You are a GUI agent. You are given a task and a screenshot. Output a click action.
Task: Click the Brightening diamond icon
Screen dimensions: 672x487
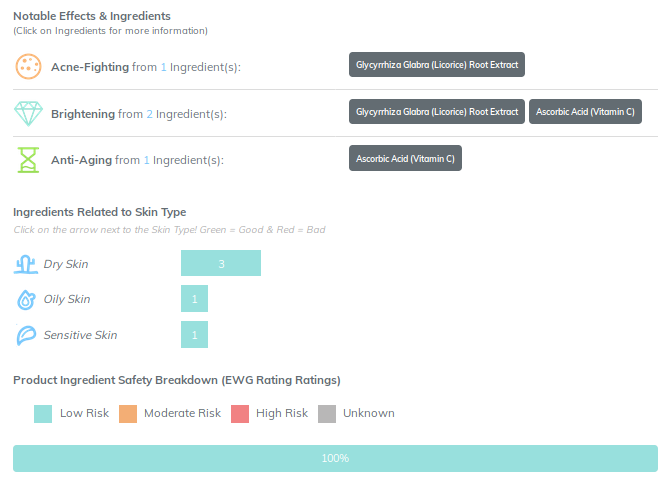(28, 114)
